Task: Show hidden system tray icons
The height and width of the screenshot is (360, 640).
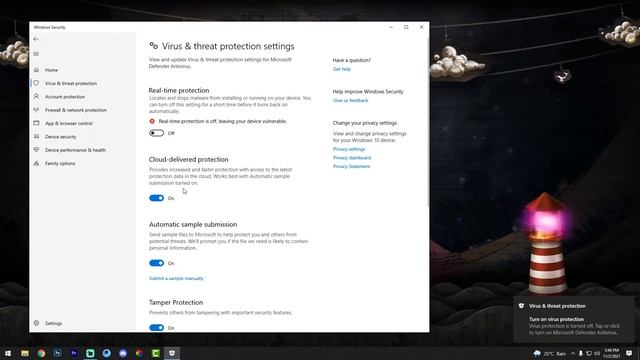Action: 573,353
